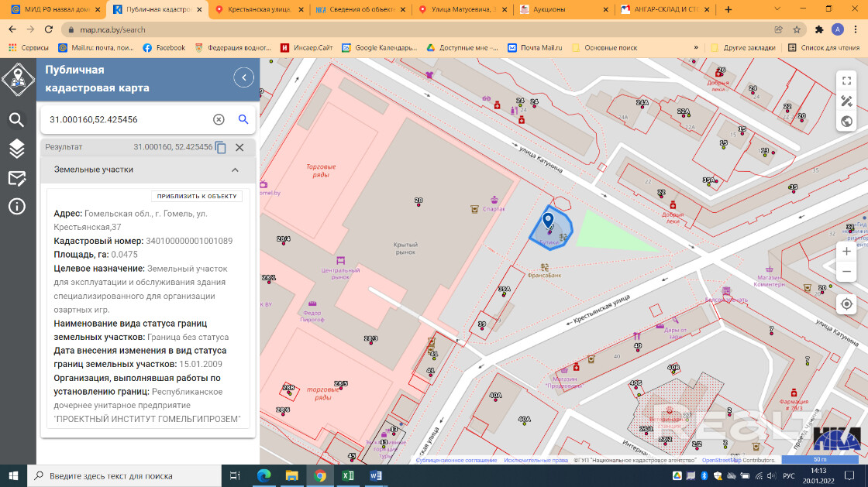Screen dimensions: 868x487
Task: Switch basemap using the globe icon
Action: click(x=846, y=121)
